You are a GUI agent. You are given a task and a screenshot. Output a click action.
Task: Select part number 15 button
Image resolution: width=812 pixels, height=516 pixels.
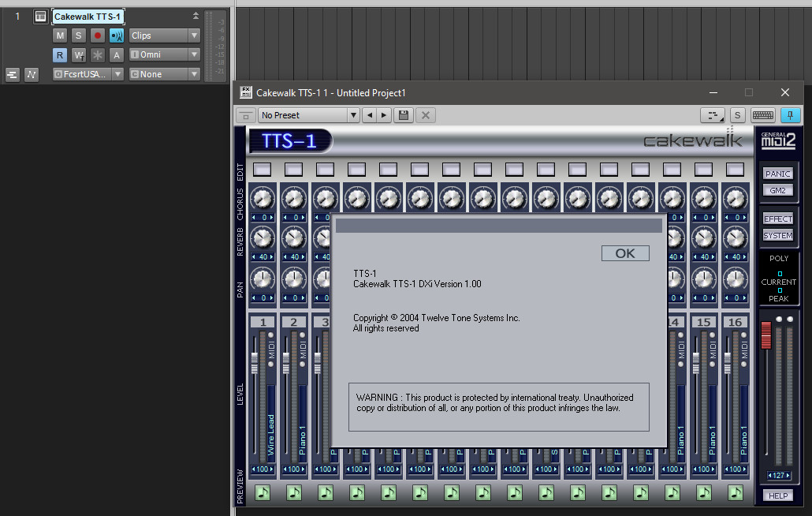[704, 322]
